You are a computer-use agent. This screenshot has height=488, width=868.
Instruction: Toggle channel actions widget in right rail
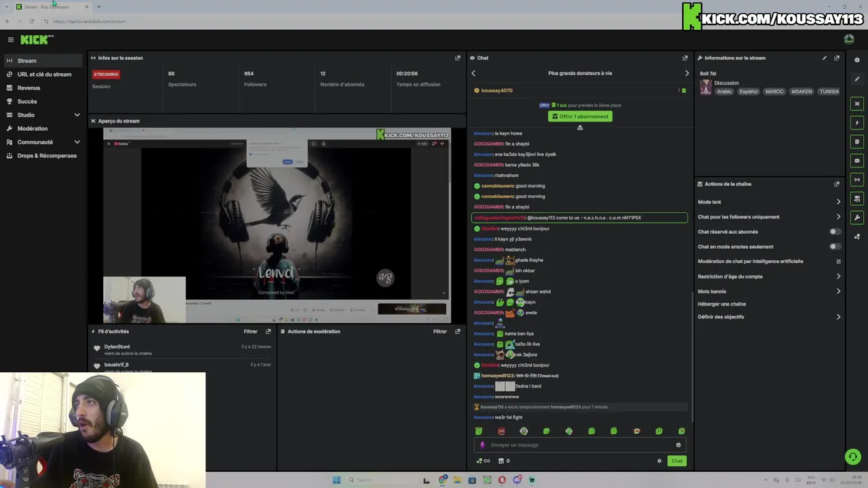857,199
